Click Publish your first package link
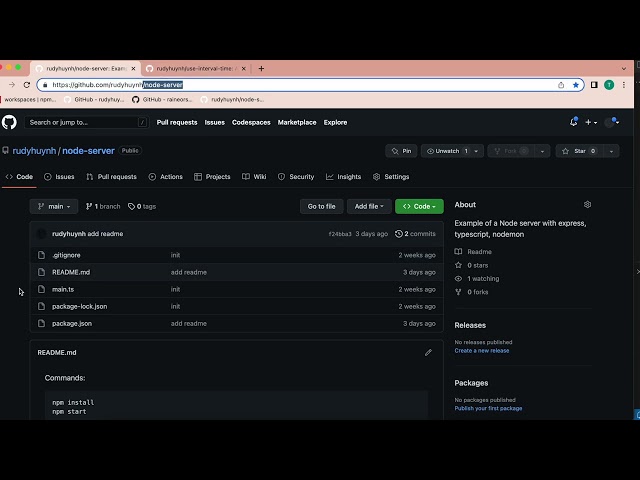The height and width of the screenshot is (480, 640). [x=488, y=408]
